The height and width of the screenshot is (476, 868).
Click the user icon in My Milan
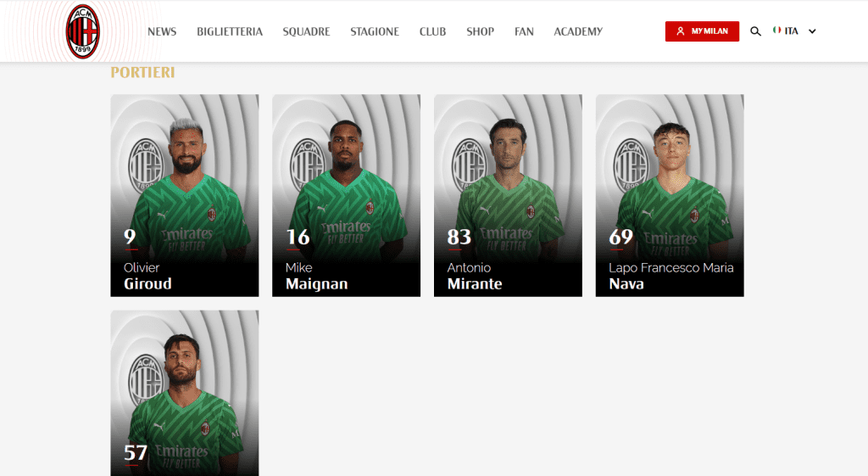[x=681, y=31]
